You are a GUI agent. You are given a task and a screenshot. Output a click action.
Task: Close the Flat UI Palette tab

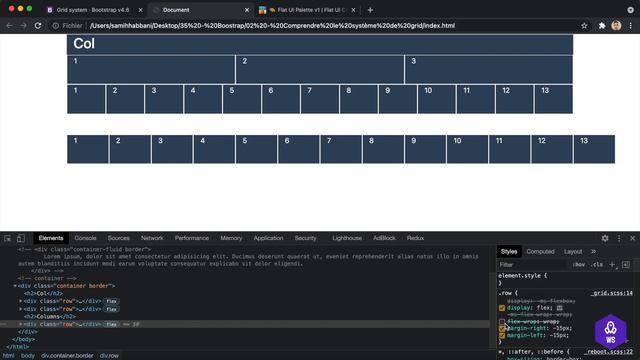point(353,10)
